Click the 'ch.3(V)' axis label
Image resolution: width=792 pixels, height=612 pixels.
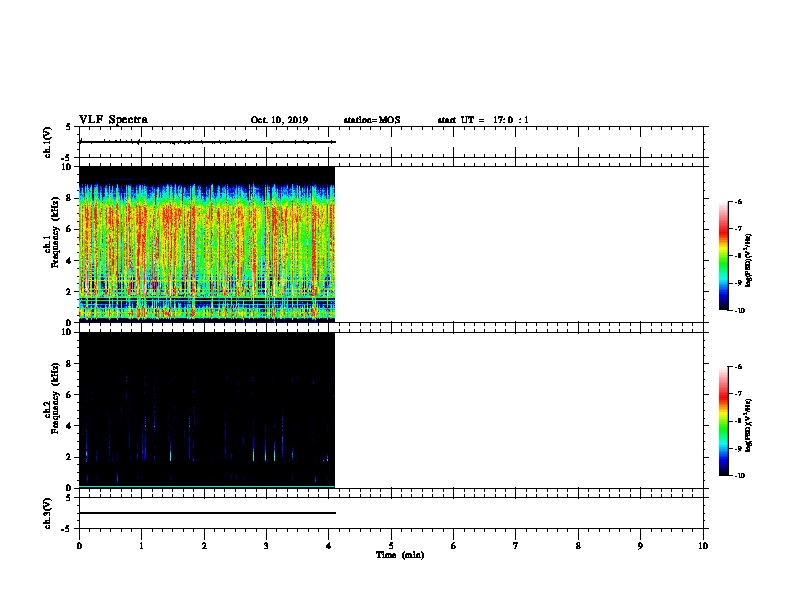point(48,513)
